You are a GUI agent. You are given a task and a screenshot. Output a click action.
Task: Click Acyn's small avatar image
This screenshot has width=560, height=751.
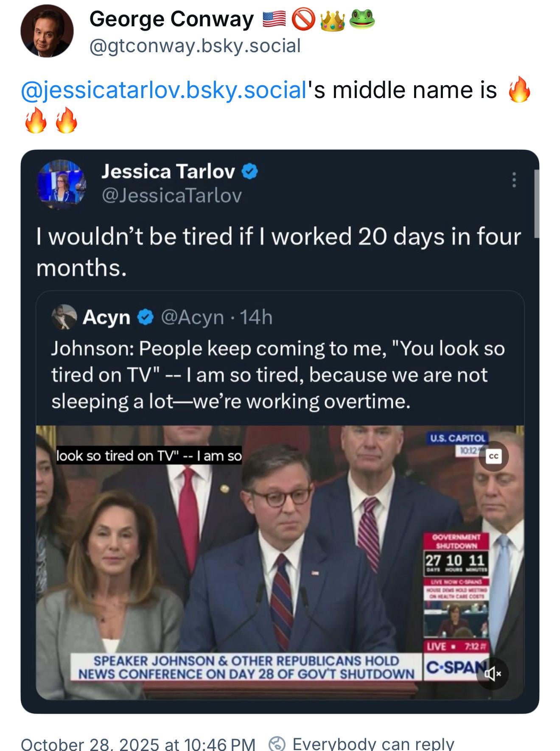tap(64, 317)
